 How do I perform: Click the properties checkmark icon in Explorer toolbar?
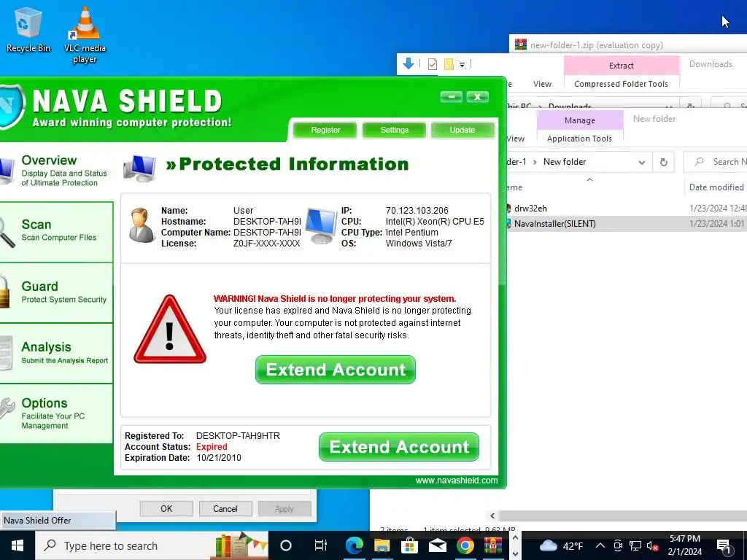(x=433, y=64)
